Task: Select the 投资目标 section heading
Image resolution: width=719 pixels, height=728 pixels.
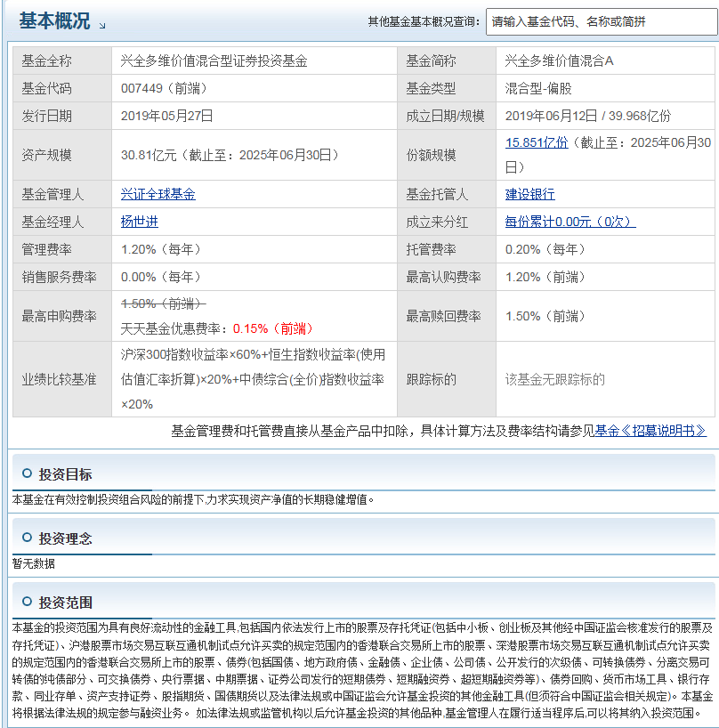Action: click(x=66, y=474)
